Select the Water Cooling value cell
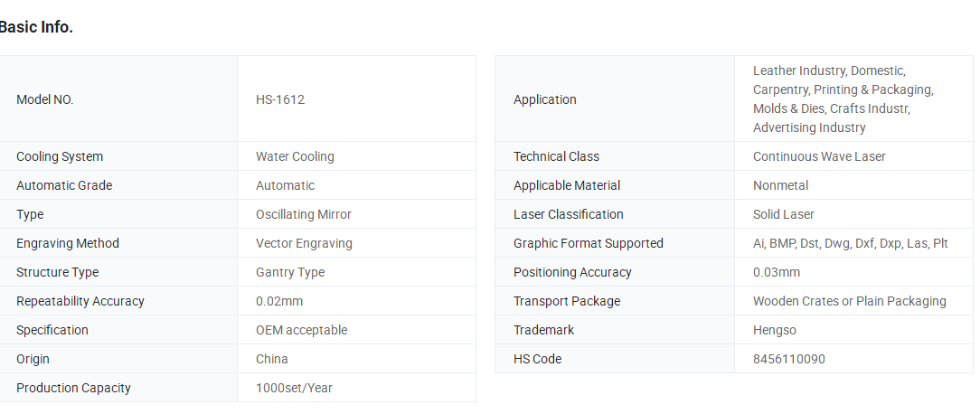This screenshot has width=980, height=414. click(356, 156)
